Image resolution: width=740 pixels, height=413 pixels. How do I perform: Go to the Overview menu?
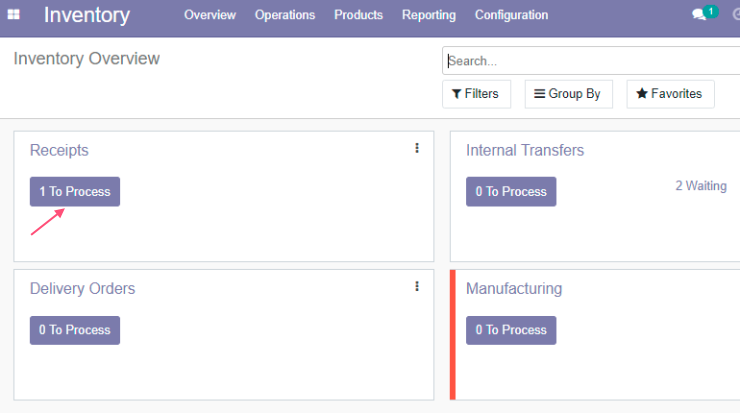[x=210, y=15]
